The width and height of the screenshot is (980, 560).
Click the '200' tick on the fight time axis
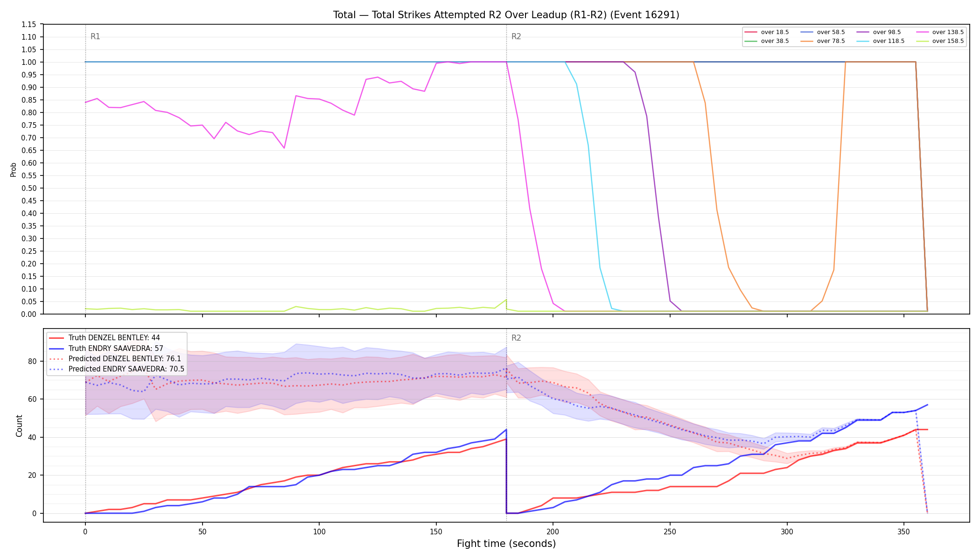pos(553,532)
